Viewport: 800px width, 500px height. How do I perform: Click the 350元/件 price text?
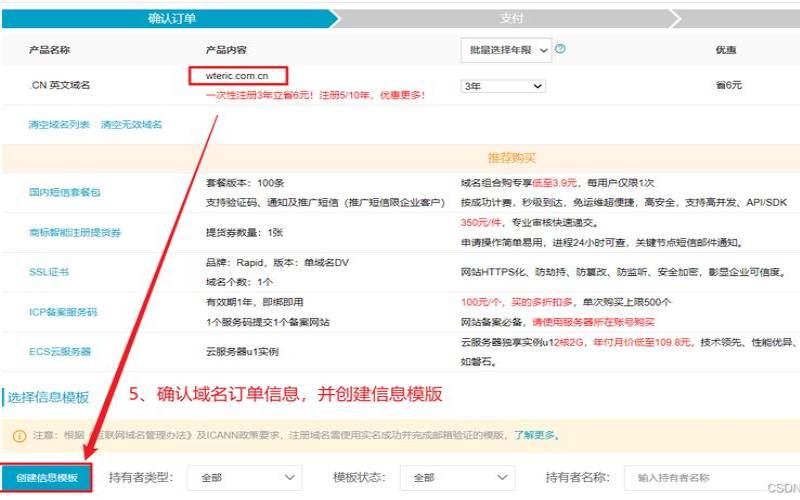481,222
